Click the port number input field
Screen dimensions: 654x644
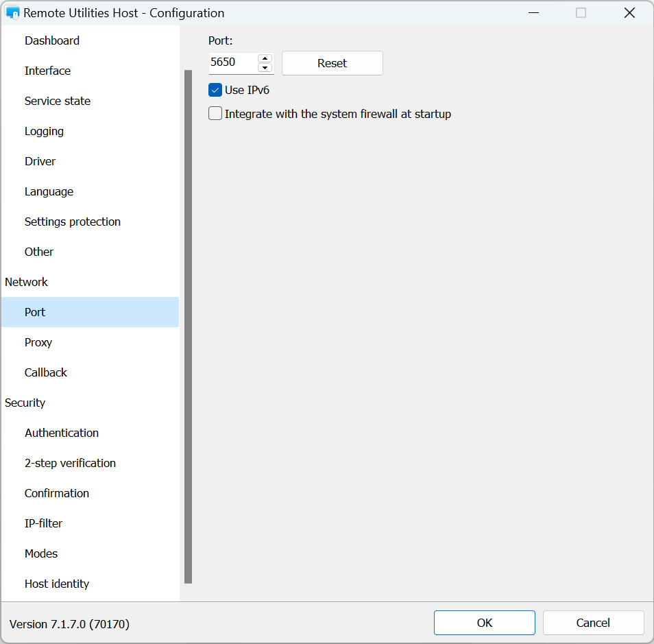coord(232,62)
